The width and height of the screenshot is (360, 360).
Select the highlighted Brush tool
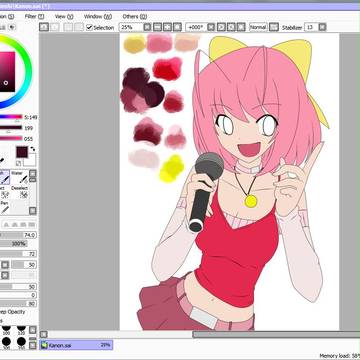point(5,177)
